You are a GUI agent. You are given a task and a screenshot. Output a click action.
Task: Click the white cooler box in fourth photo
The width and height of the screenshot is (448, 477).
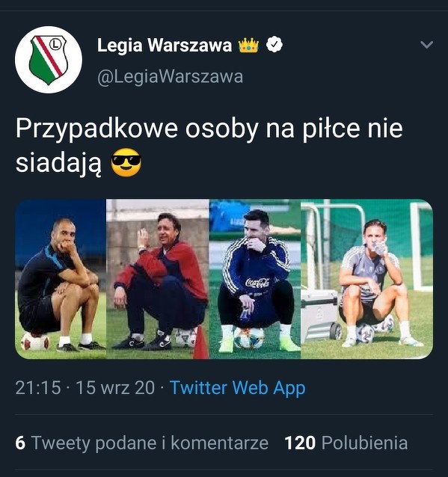click(320, 316)
